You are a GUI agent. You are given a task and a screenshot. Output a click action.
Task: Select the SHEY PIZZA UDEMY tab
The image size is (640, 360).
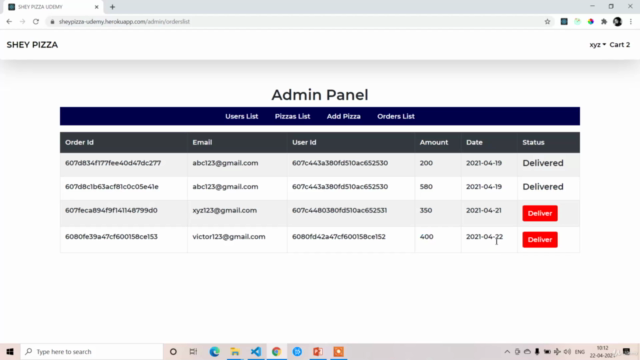pyautogui.click(x=53, y=7)
